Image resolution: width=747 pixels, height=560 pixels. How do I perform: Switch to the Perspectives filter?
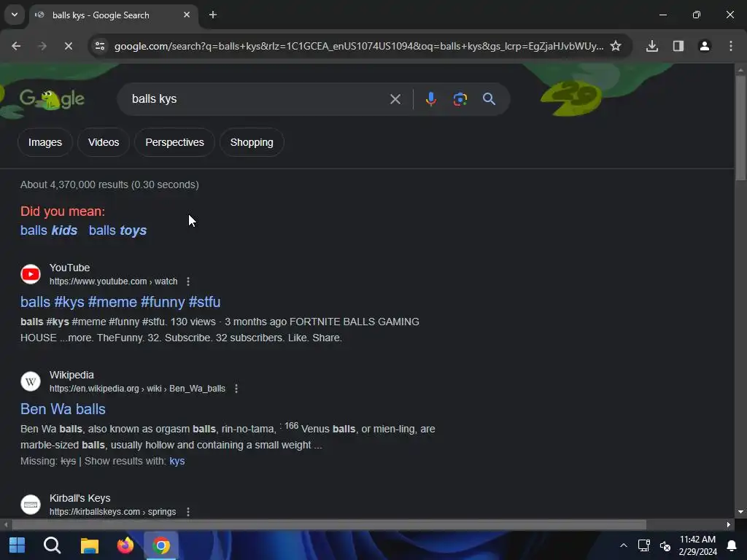(x=174, y=142)
